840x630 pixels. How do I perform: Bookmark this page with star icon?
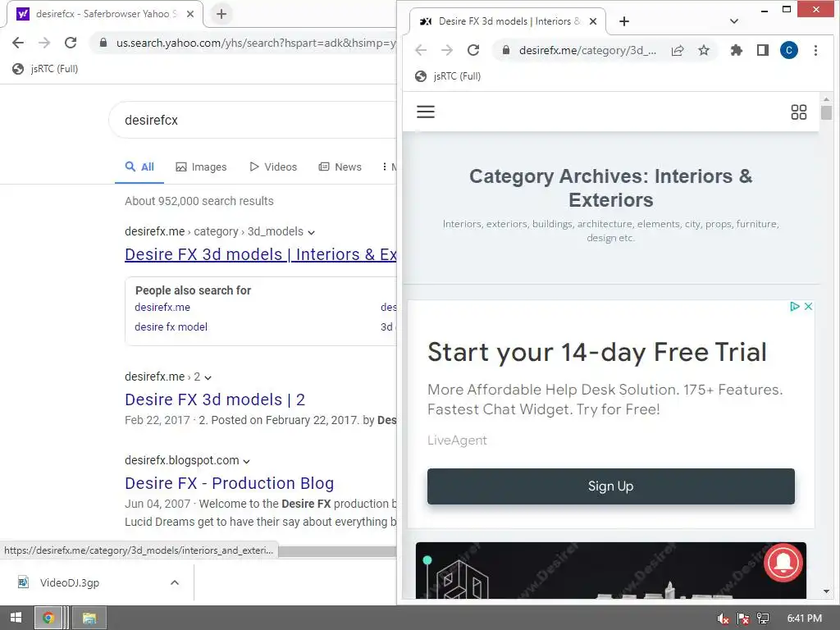[704, 50]
